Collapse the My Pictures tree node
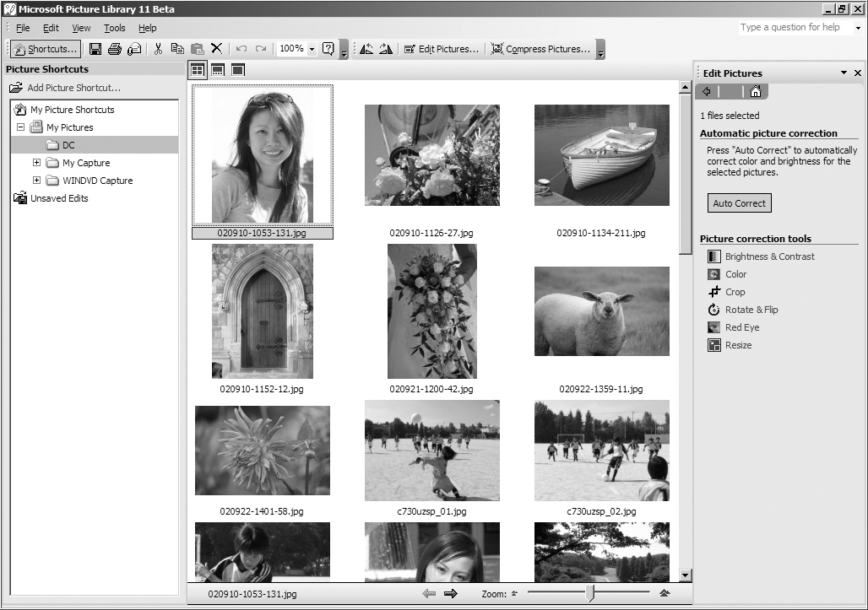Image resolution: width=868 pixels, height=610 pixels. (20, 127)
